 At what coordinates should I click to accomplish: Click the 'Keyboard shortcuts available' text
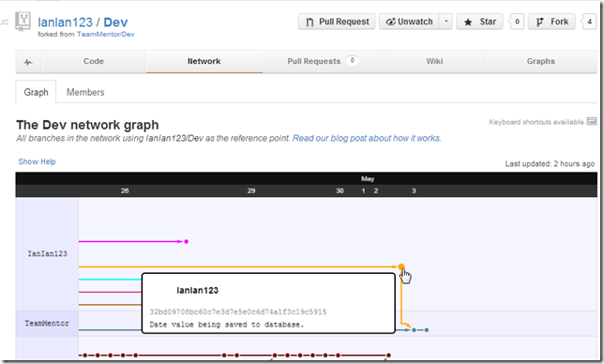(536, 122)
